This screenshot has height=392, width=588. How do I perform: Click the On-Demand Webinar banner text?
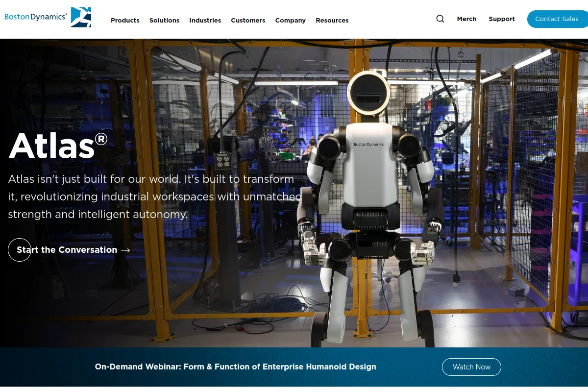tap(236, 367)
